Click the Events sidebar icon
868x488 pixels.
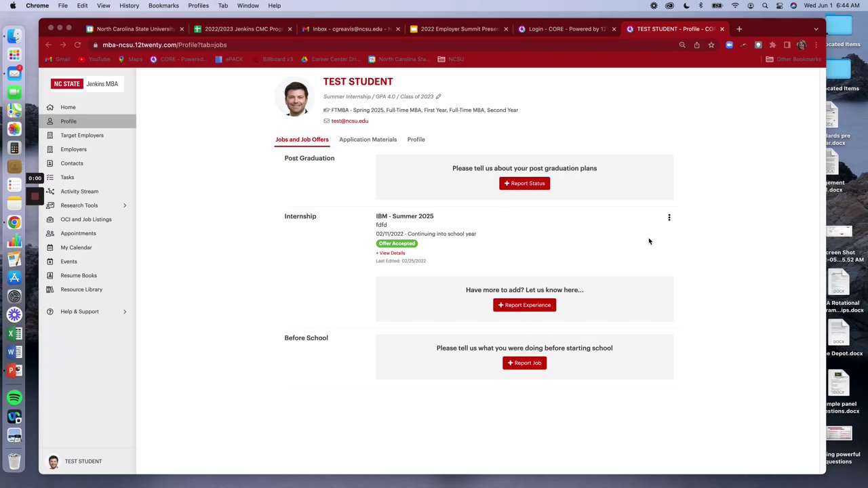[x=50, y=262]
